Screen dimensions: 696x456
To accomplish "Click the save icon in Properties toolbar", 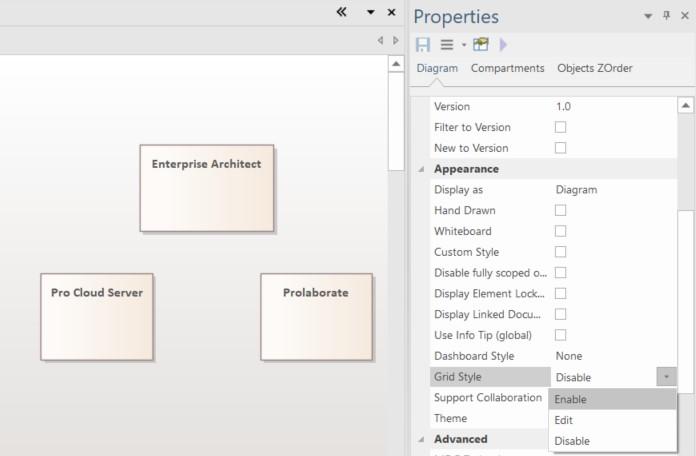I will pyautogui.click(x=422, y=45).
